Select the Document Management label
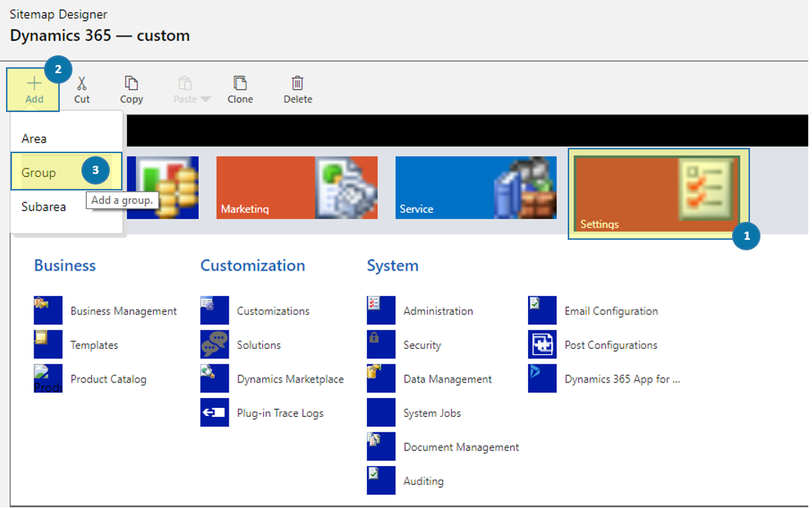The width and height of the screenshot is (812, 508). (x=461, y=447)
